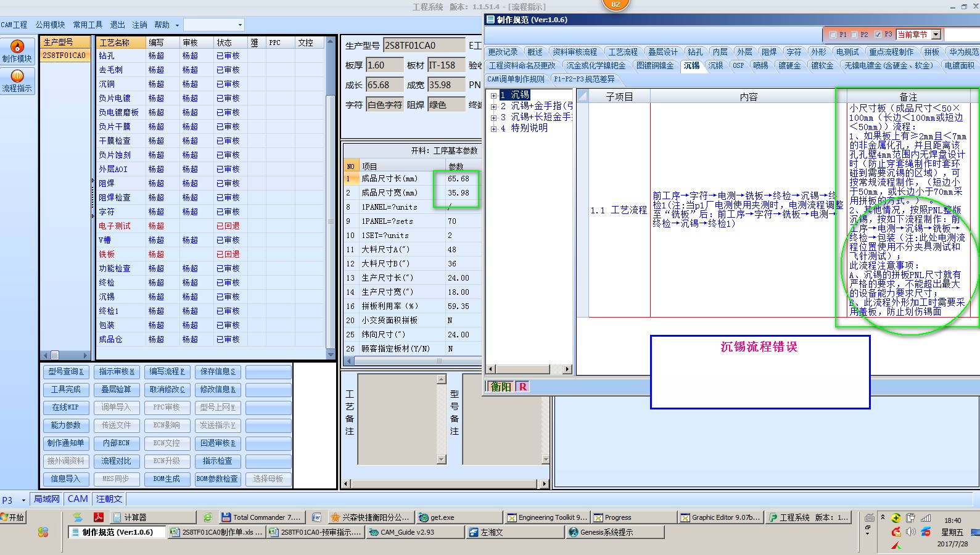Image resolution: width=980 pixels, height=555 pixels.
Task: Click the network signal bars tray icon
Action: 926,518
